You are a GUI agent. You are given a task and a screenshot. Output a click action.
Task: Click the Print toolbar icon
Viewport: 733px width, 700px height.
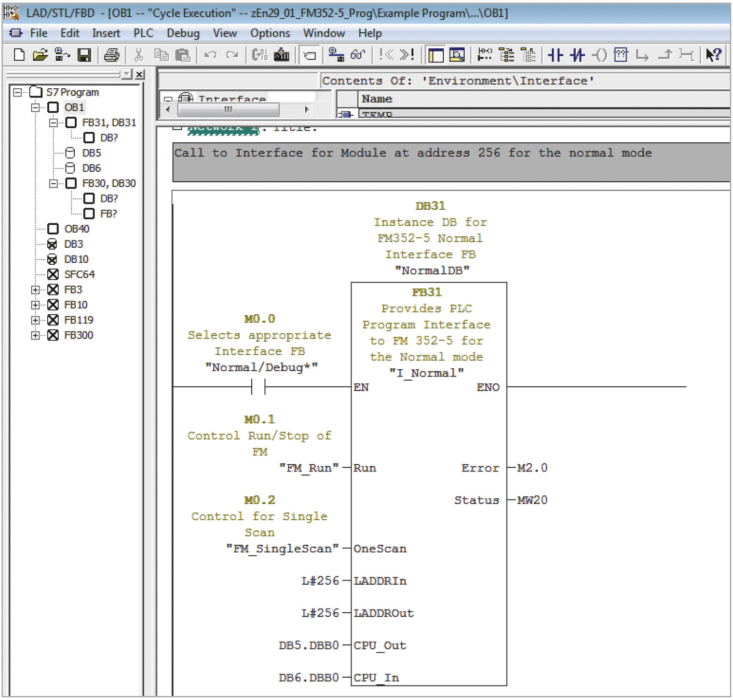(x=112, y=55)
